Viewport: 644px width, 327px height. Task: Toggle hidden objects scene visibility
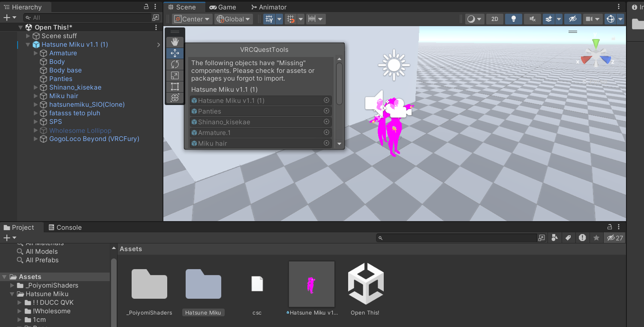click(x=572, y=19)
